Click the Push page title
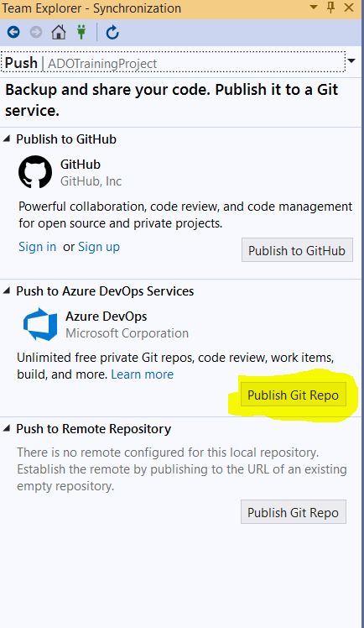This screenshot has width=364, height=628. (21, 63)
